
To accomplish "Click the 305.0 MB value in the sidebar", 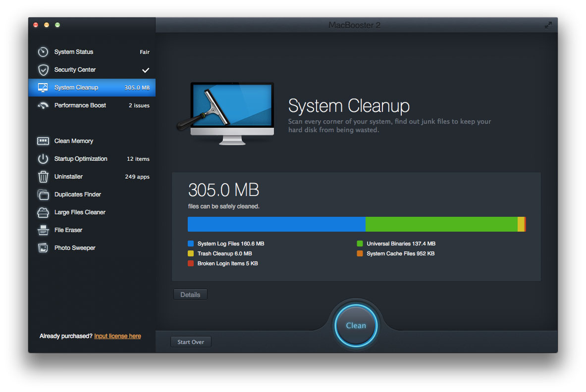I will [137, 88].
